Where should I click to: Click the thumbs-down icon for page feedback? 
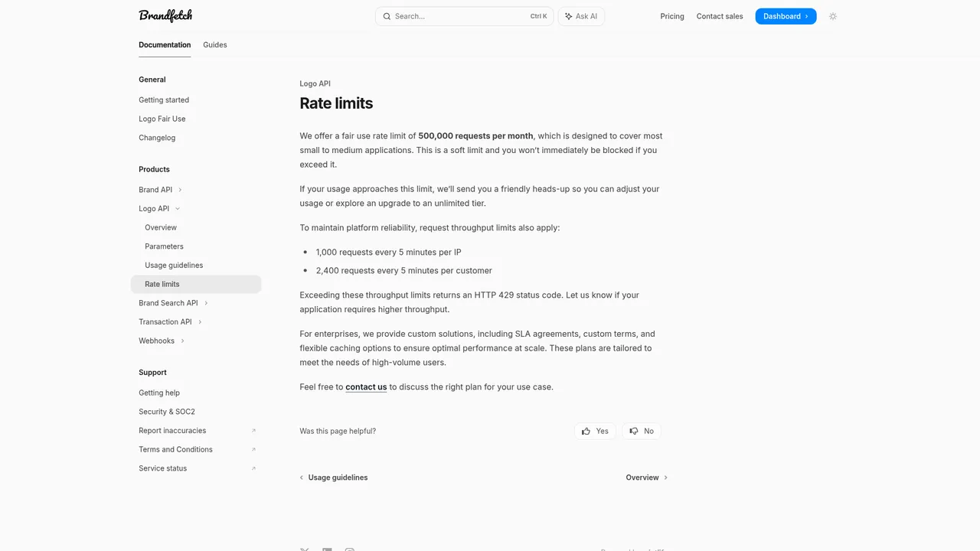pyautogui.click(x=633, y=431)
